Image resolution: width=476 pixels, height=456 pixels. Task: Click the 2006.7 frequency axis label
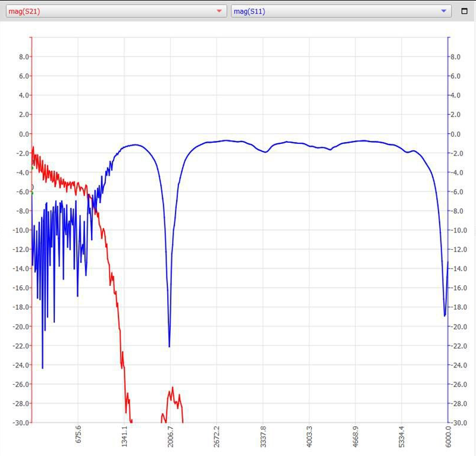click(170, 436)
